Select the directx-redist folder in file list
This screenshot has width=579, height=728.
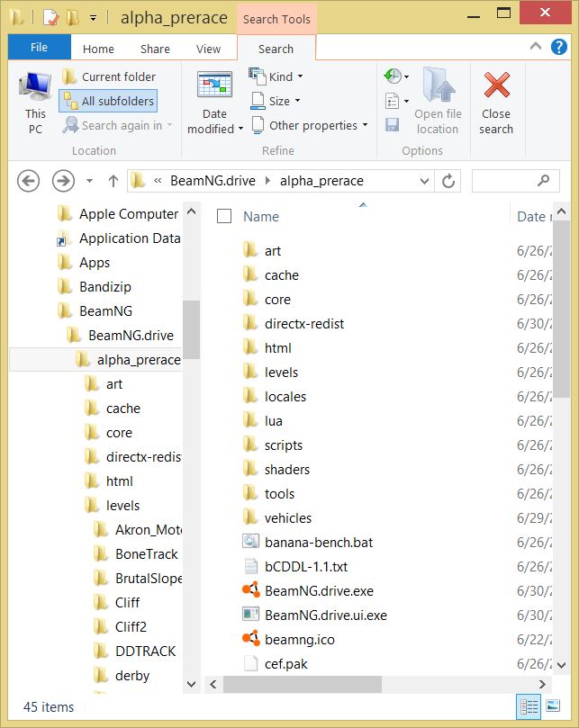click(x=303, y=324)
